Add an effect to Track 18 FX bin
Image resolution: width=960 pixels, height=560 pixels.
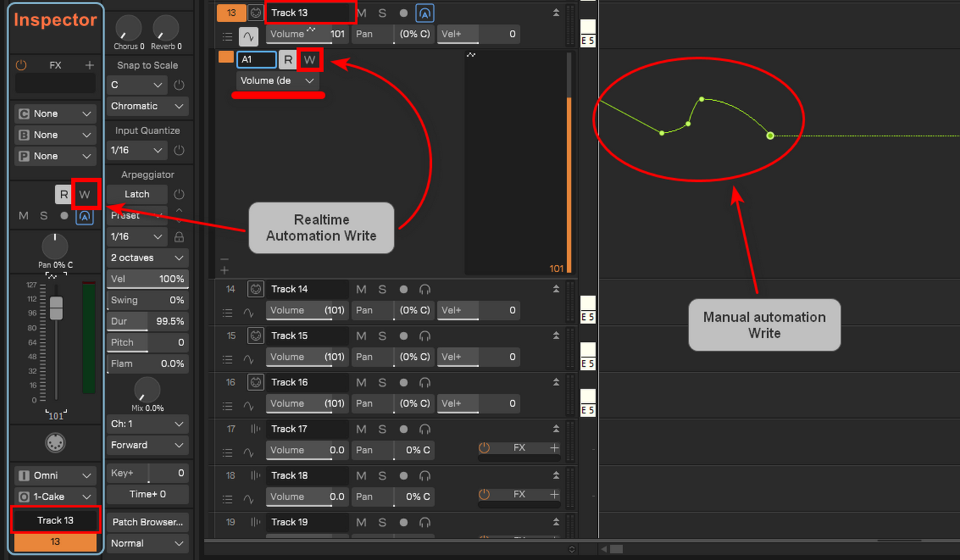(x=554, y=495)
